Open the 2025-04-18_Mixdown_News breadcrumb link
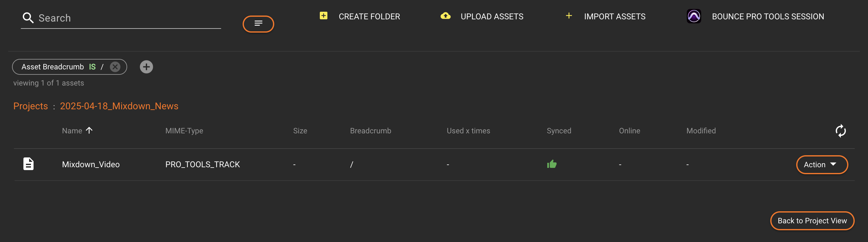Screen dimensions: 868x242 [x=119, y=106]
